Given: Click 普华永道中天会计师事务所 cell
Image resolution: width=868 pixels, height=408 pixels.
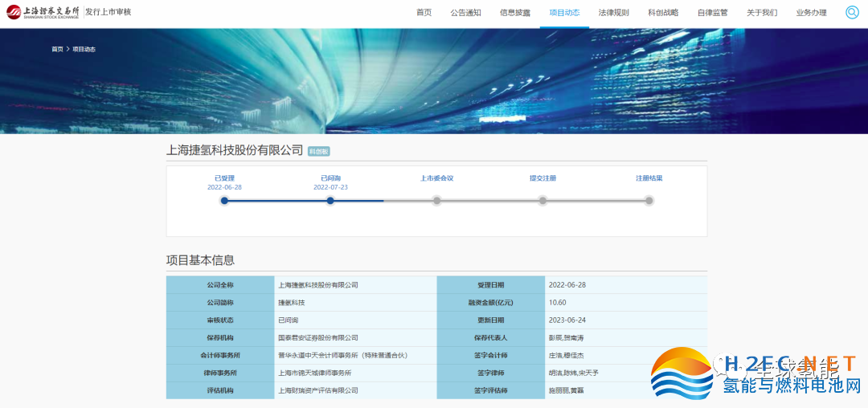Looking at the screenshot, I should point(355,356).
